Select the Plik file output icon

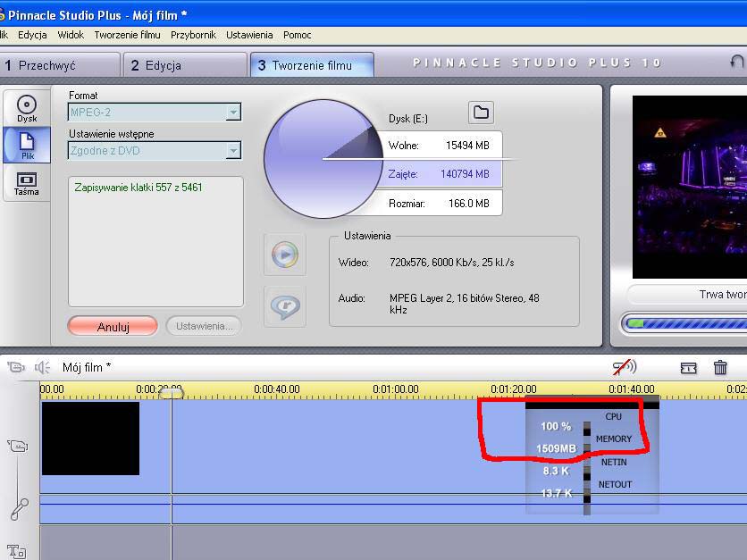tap(27, 146)
